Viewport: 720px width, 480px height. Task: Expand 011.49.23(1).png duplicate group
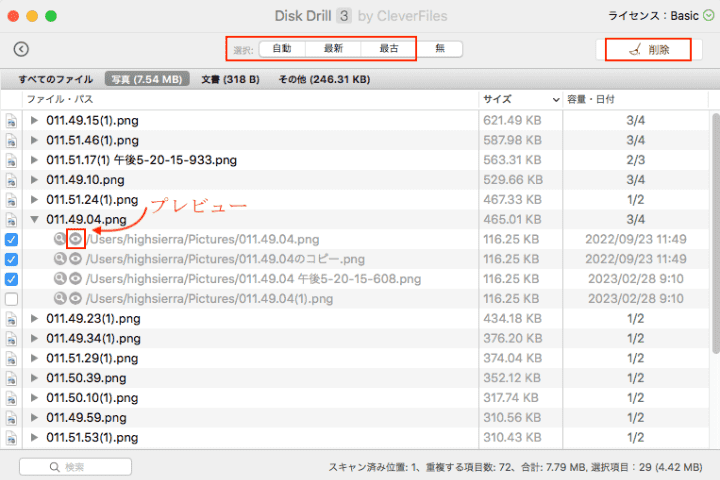[x=34, y=318]
